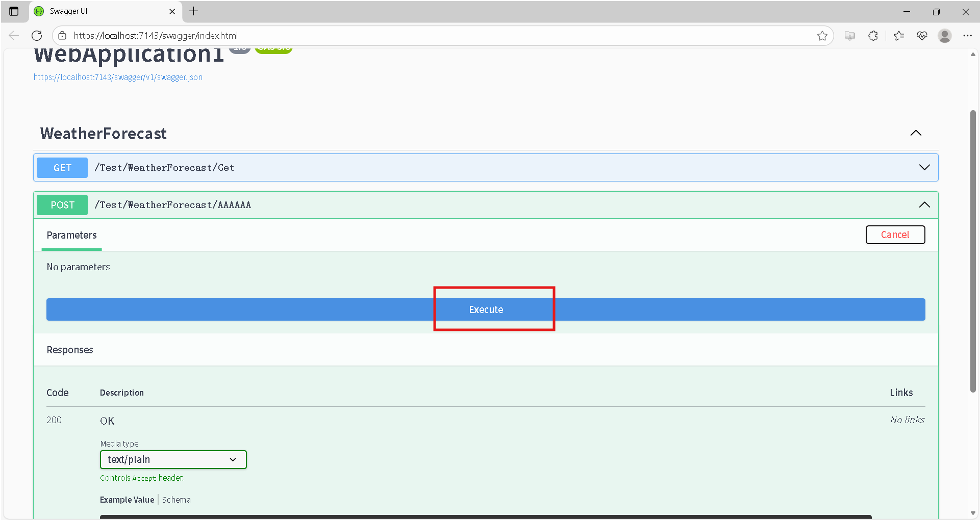Image resolution: width=980 pixels, height=520 pixels.
Task: Open the favorites list icon
Action: pyautogui.click(x=899, y=36)
